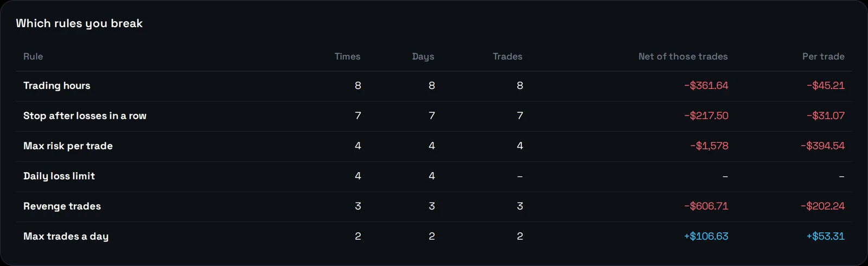Click Times count for Daily loss limit
Image resolution: width=868 pixels, height=266 pixels.
pos(358,176)
